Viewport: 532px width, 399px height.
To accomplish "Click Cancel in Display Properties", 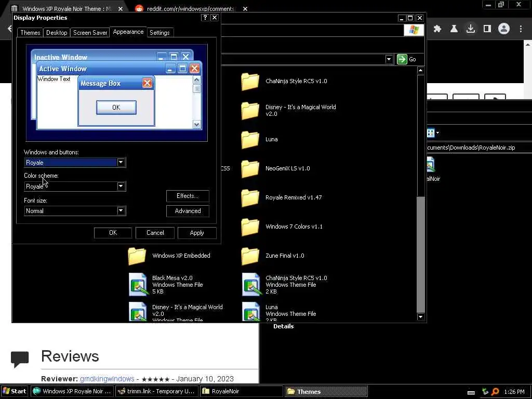I will (x=155, y=233).
